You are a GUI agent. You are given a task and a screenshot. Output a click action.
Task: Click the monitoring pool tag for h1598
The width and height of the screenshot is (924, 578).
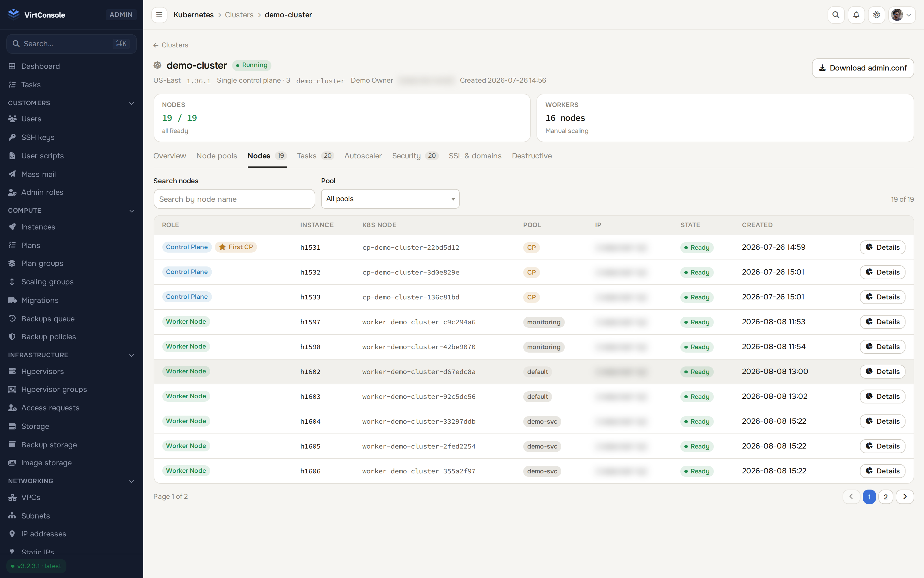(544, 347)
